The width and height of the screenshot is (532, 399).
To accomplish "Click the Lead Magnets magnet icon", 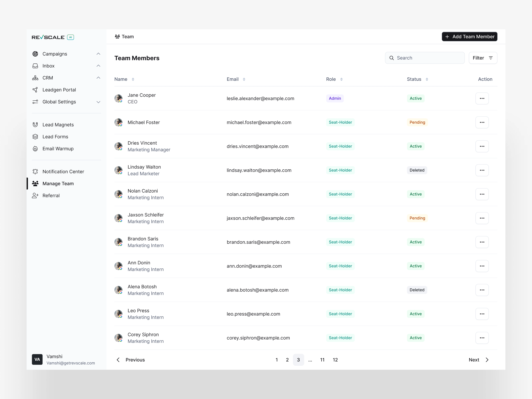I will [x=35, y=125].
